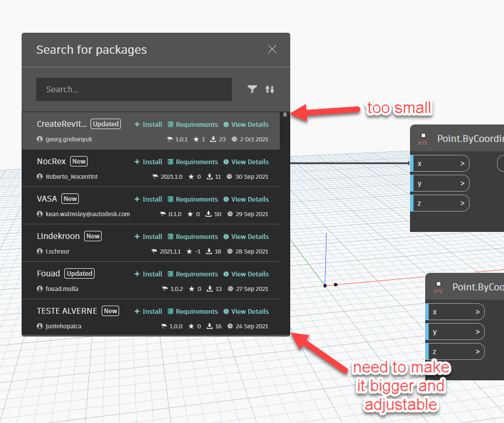Click the x input port of upper Point.ByCoordinates node
This screenshot has width=504, height=423.
[439, 164]
